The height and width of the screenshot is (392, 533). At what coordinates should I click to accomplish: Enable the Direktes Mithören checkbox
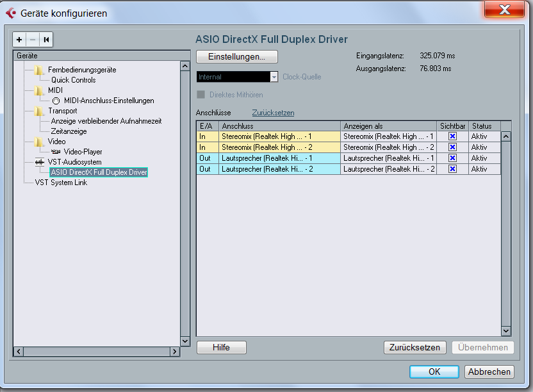201,95
